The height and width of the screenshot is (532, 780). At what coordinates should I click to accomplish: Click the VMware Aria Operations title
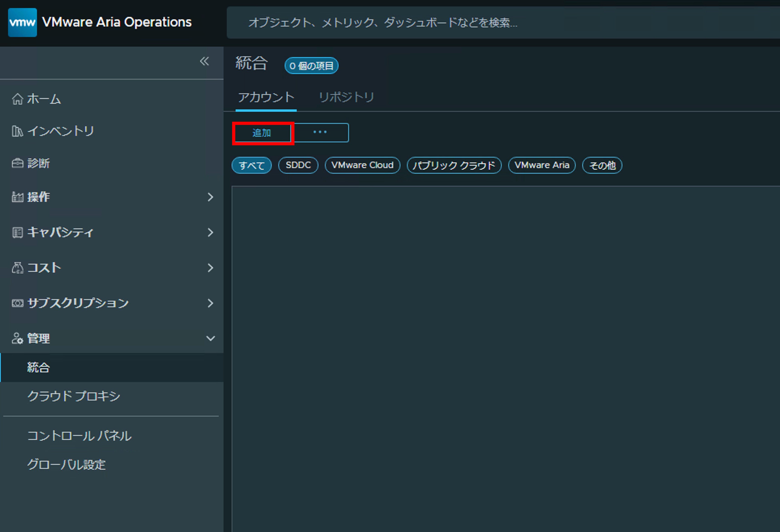pyautogui.click(x=117, y=22)
